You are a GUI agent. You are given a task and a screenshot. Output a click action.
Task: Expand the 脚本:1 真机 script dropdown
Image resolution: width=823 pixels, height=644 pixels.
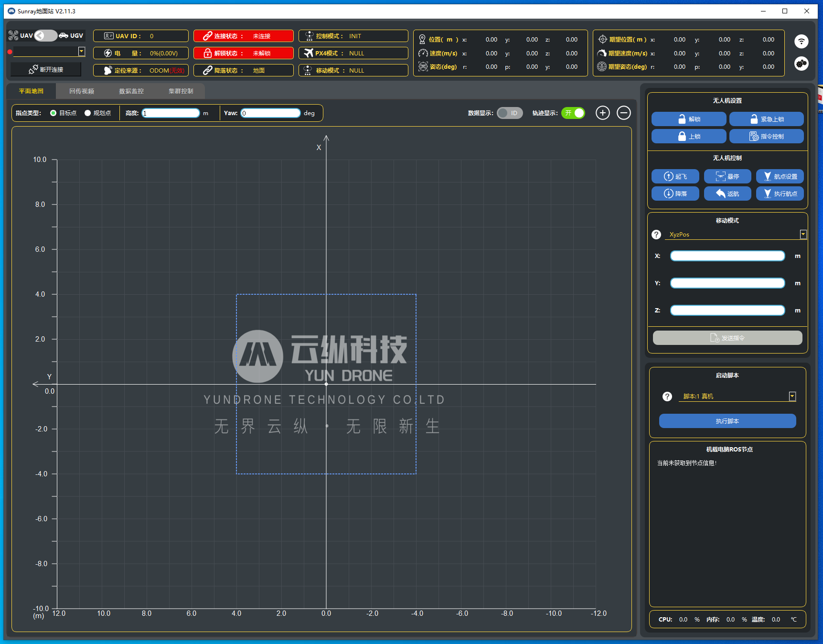point(792,396)
